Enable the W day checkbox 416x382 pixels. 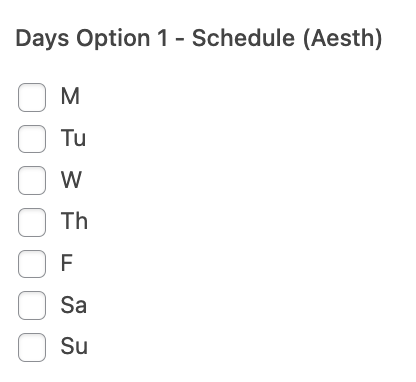32,180
